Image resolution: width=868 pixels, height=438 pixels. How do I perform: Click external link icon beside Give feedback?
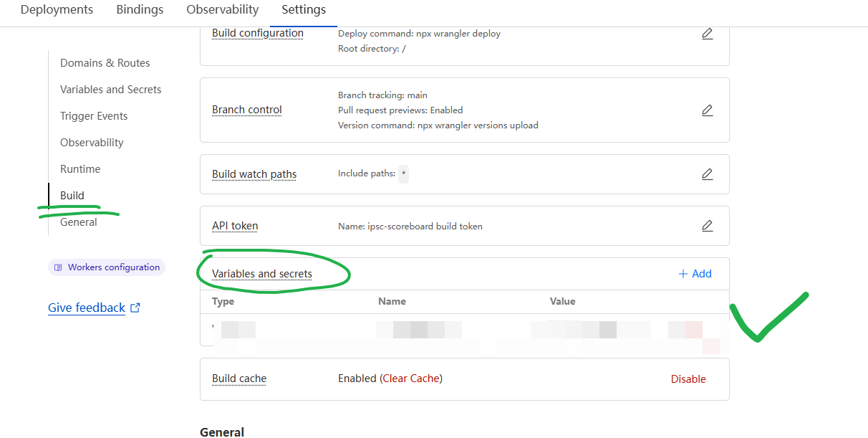click(135, 308)
